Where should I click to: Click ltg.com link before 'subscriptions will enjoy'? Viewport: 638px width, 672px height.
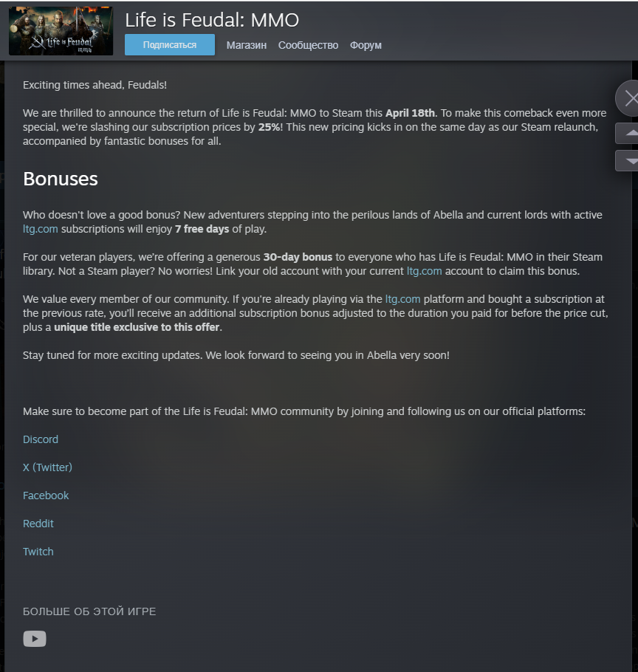click(41, 229)
